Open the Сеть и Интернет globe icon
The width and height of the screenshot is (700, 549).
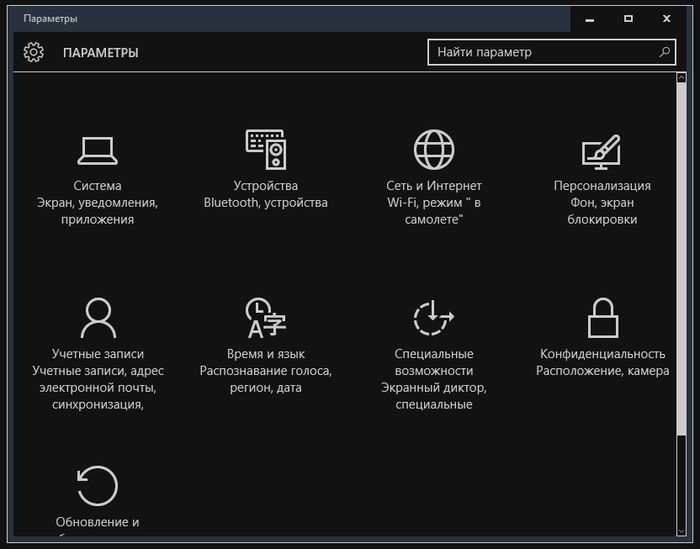point(434,149)
